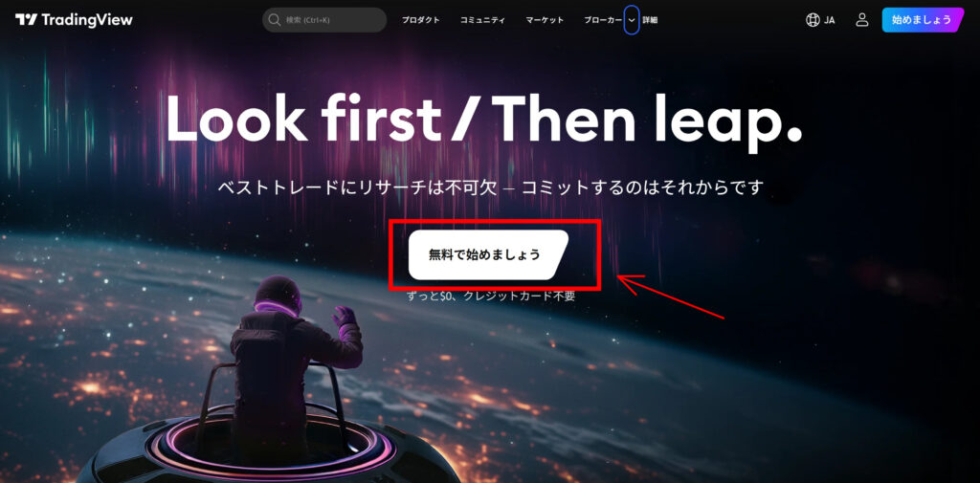This screenshot has width=980, height=483.
Task: Select the マーケット menu item
Action: click(545, 20)
